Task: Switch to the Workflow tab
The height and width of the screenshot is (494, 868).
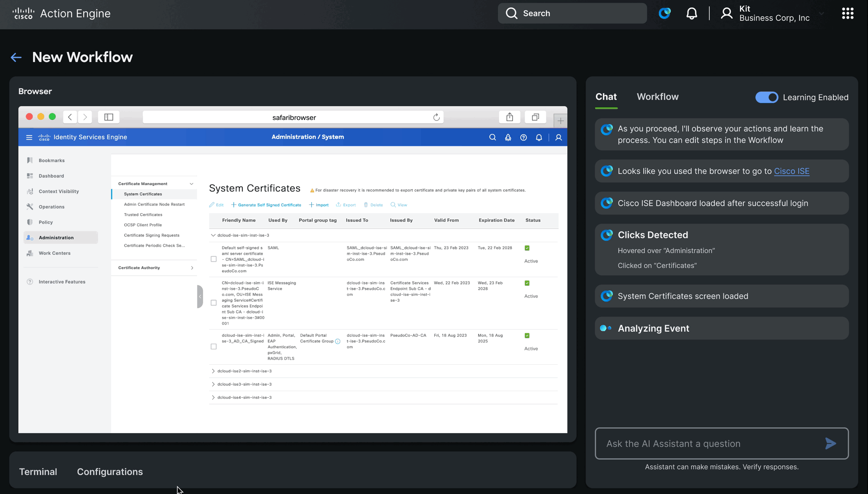Action: [x=657, y=97]
